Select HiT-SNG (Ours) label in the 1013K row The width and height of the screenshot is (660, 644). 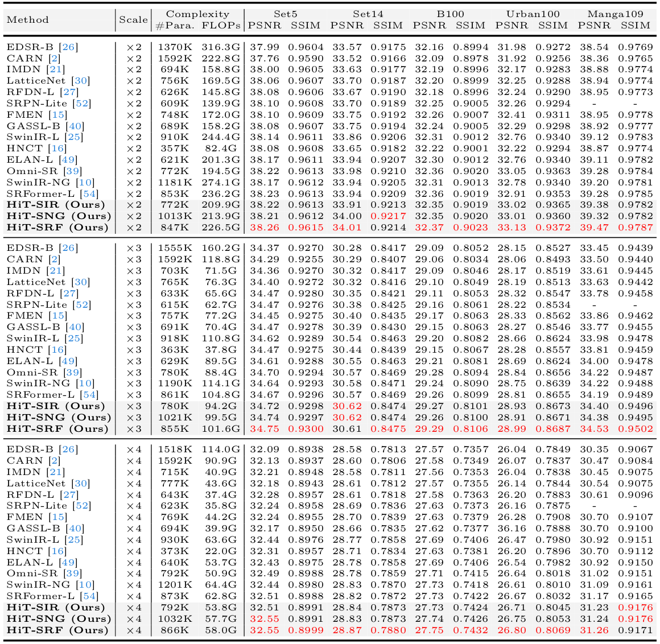point(59,216)
